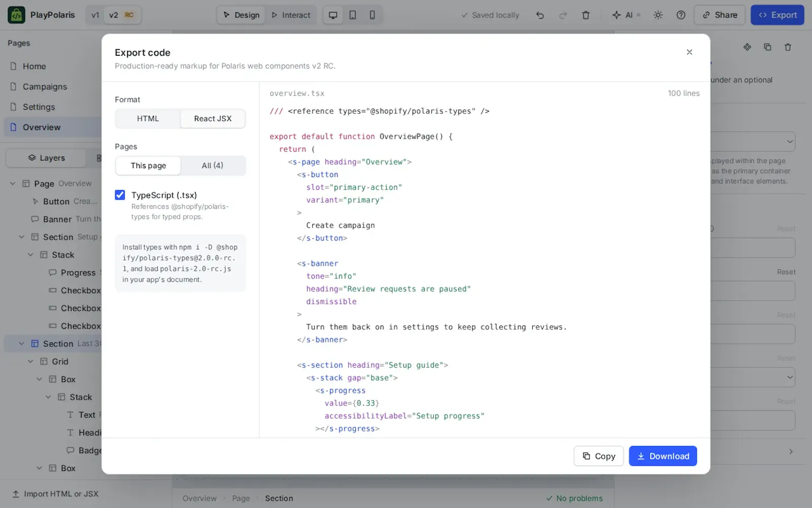Viewport: 812px width, 508px height.
Task: Click the PlayPolaris logo icon
Action: pos(16,15)
